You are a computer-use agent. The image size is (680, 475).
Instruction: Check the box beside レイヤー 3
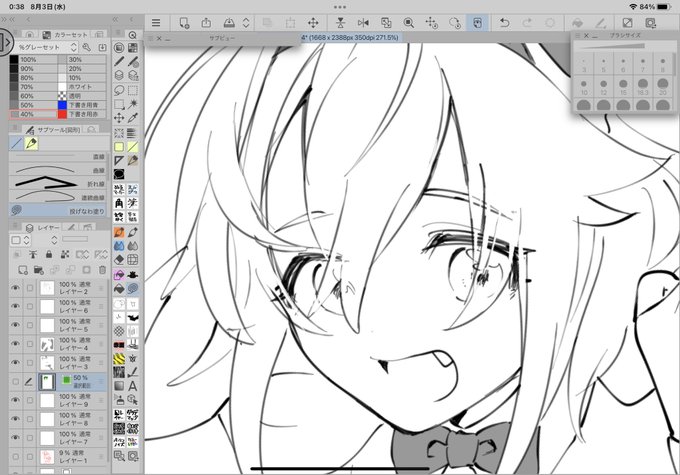coord(29,362)
